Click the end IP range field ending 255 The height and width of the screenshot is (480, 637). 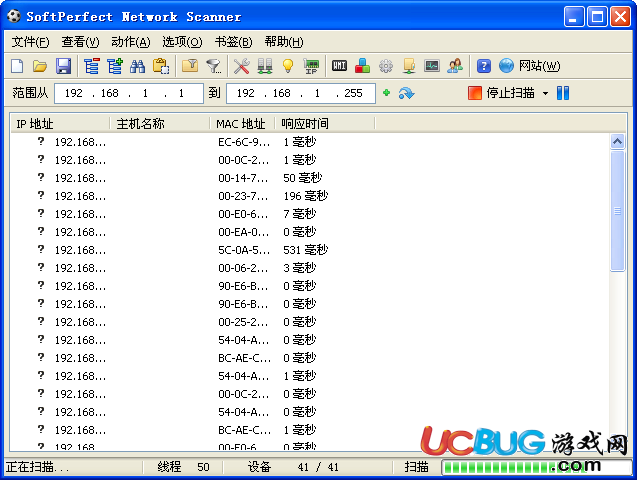(301, 93)
